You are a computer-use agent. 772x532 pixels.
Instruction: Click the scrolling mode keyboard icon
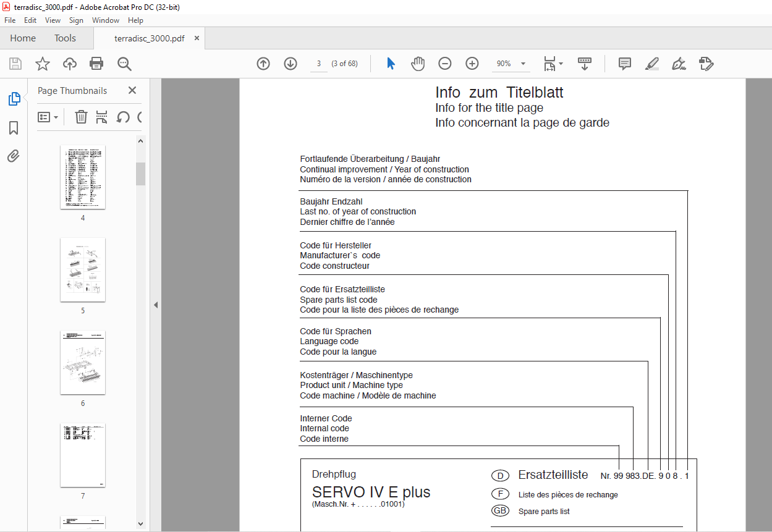[585, 64]
